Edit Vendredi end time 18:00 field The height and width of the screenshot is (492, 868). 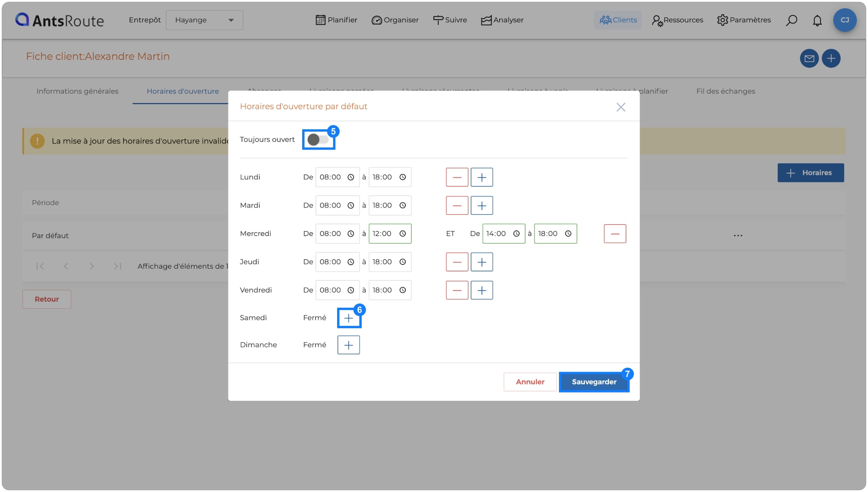(x=390, y=290)
